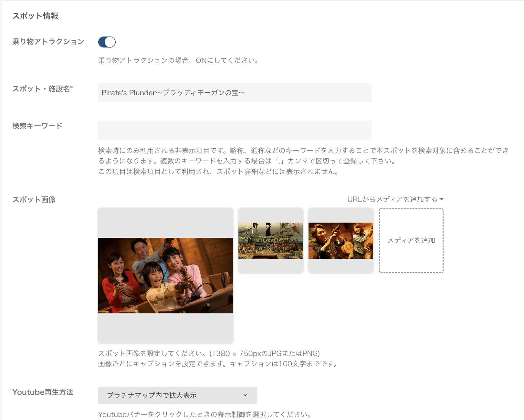Click the 検索時にのみ利用される非表示項目 description line
Screen dimensions: 524x420
coord(303,151)
